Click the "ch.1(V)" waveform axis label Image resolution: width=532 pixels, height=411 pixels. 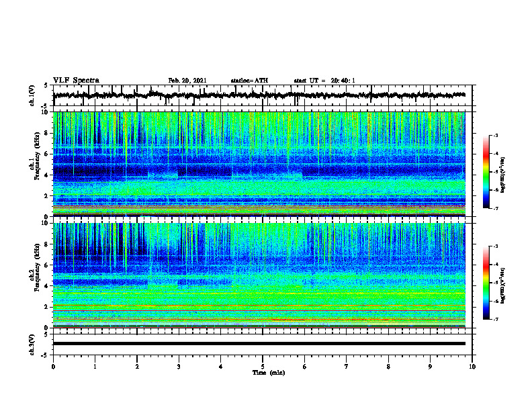pyautogui.click(x=32, y=95)
